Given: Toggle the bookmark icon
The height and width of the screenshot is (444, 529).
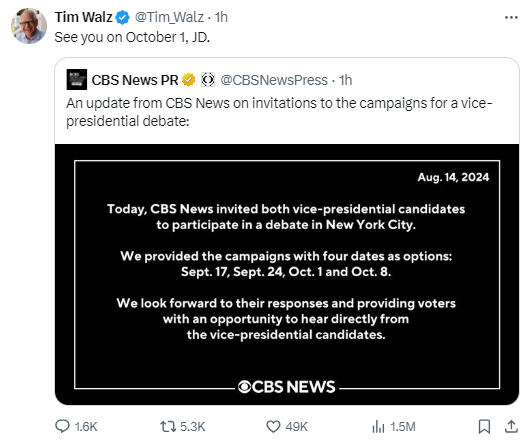Looking at the screenshot, I should 484,426.
